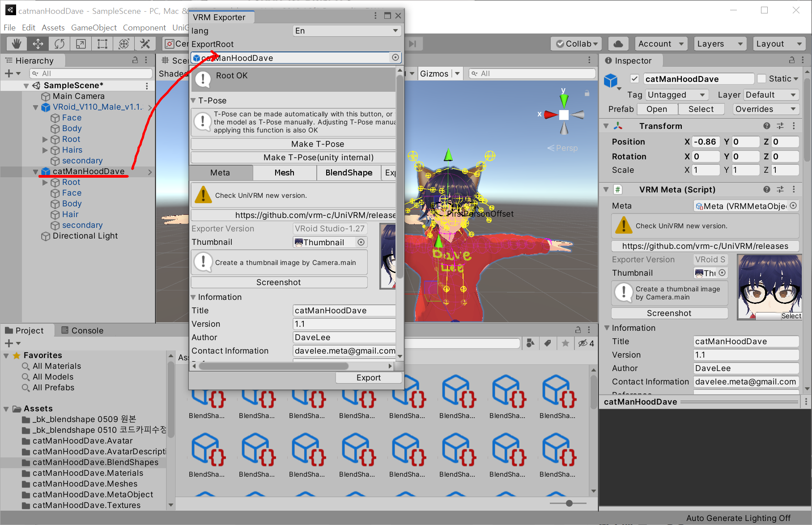The image size is (812, 525).
Task: Open VRM Meta script context menu
Action: tap(794, 189)
